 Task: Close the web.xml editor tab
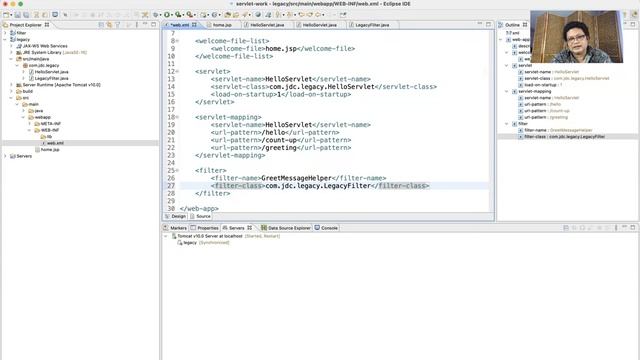tap(194, 25)
